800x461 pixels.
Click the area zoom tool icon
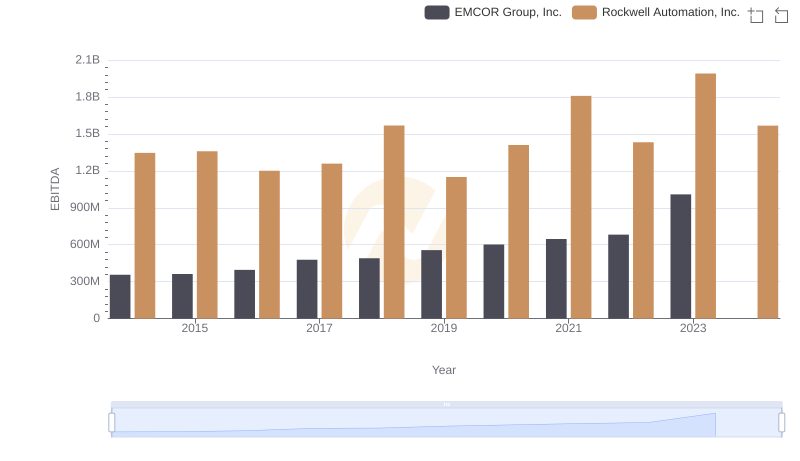click(756, 15)
